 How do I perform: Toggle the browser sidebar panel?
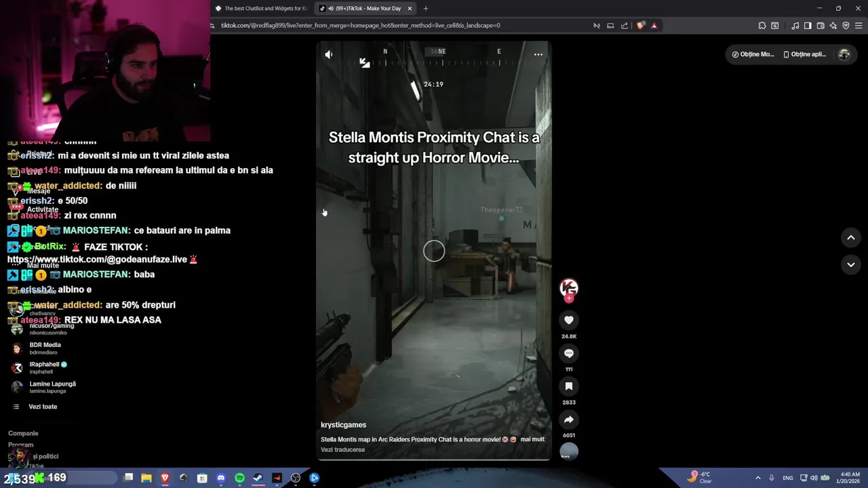808,26
